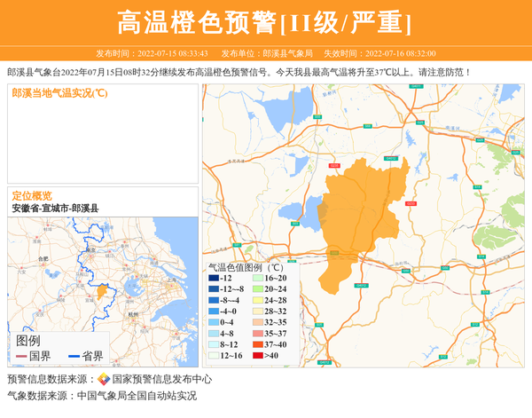The height and width of the screenshot is (418, 532).
Task: Click the 定位概览 panel heading
Action: [31, 195]
